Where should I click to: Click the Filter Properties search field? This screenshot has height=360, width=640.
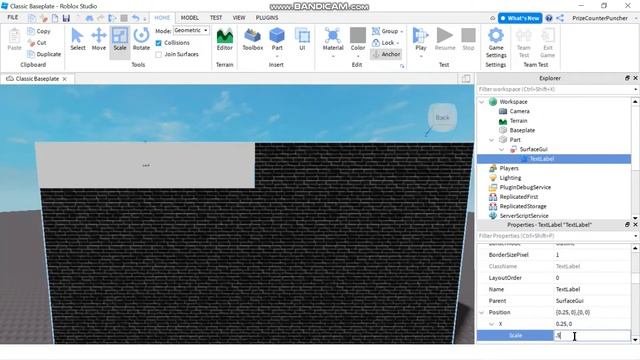click(x=554, y=236)
